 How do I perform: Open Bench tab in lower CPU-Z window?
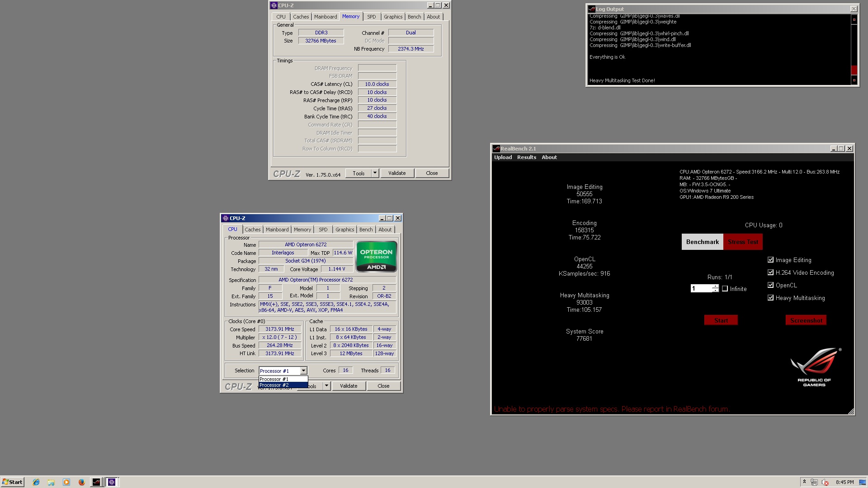click(x=366, y=230)
